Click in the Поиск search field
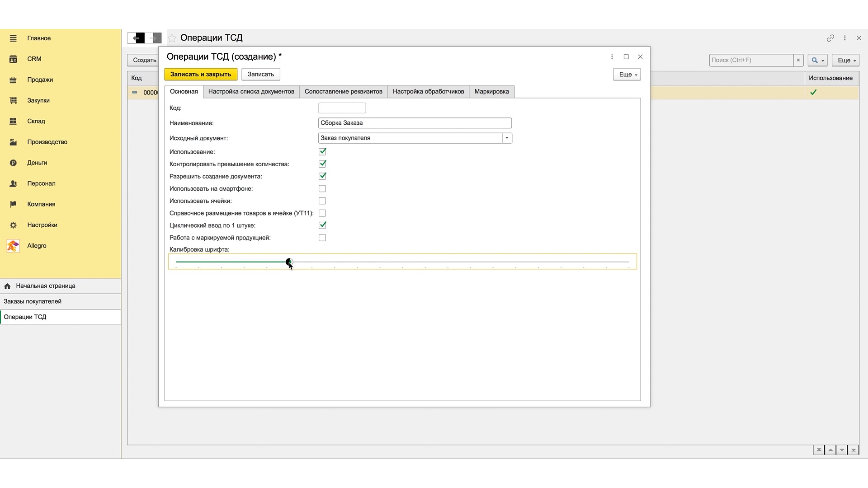868x488 pixels. 751,60
